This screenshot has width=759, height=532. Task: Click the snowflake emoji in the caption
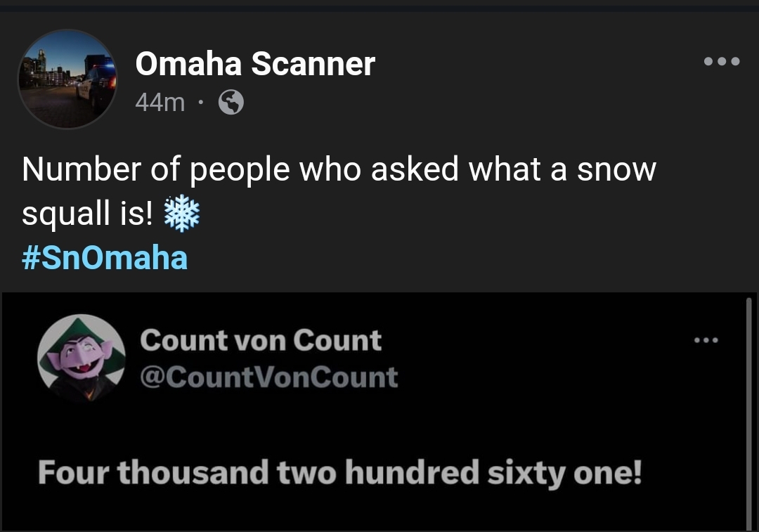tap(181, 214)
